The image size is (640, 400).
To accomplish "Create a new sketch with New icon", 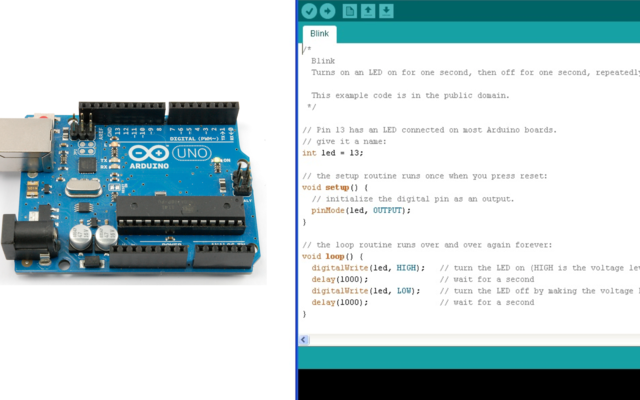I will click(349, 11).
